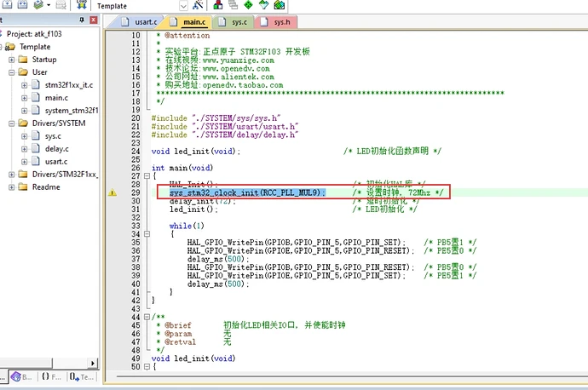
Task: Expand the Readme folder node
Action: pyautogui.click(x=12, y=187)
